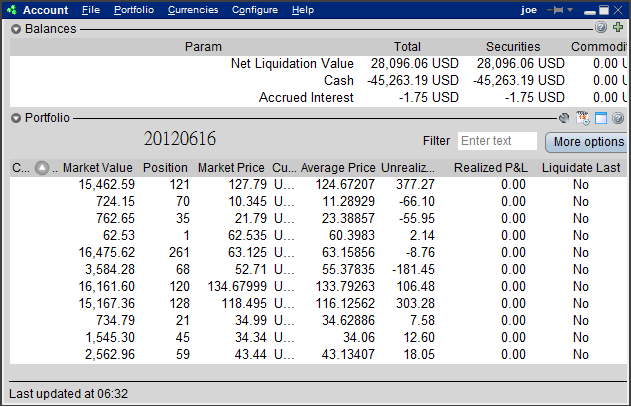Viewport: 631px width, 407px height.
Task: Click the Portfolio section help icon
Action: tap(618, 118)
